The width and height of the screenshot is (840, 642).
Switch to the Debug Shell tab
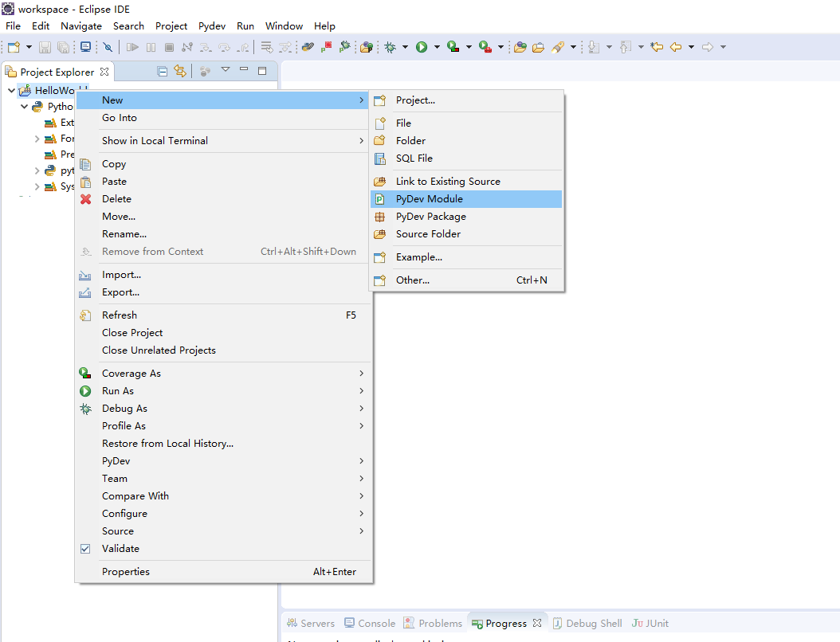pos(587,623)
